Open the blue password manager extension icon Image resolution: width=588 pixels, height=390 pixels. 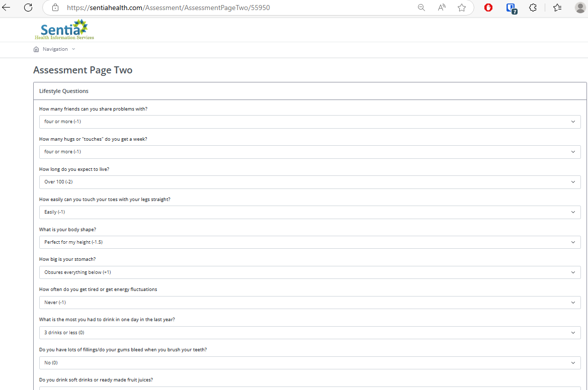point(511,8)
